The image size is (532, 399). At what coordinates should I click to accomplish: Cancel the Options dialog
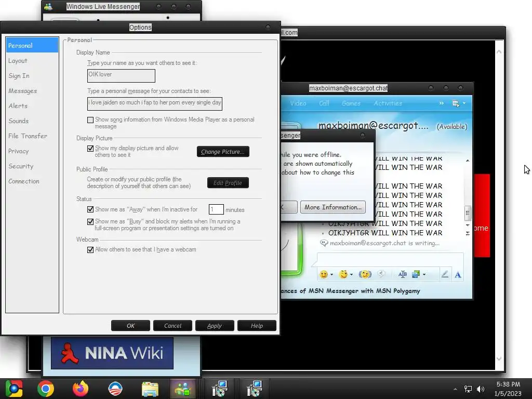coord(172,326)
